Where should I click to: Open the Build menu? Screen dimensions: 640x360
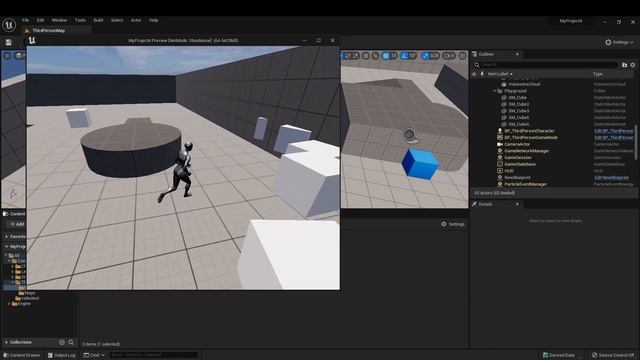click(x=98, y=20)
